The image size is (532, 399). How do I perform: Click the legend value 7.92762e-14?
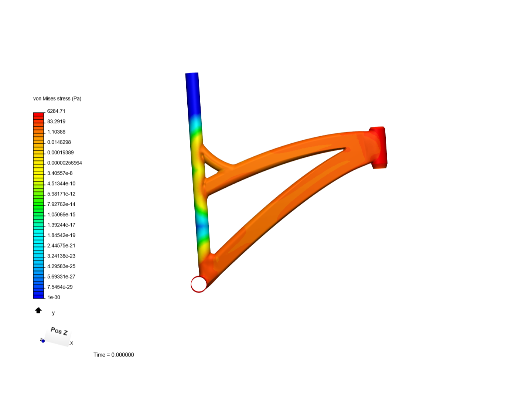click(61, 204)
